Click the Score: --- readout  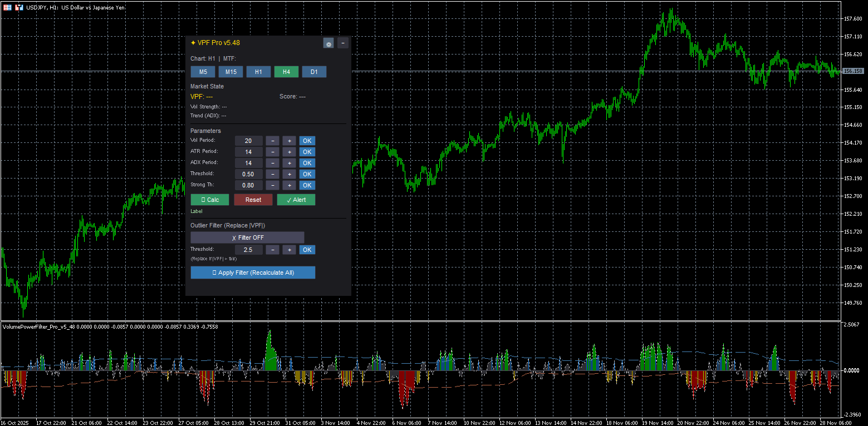coord(292,96)
